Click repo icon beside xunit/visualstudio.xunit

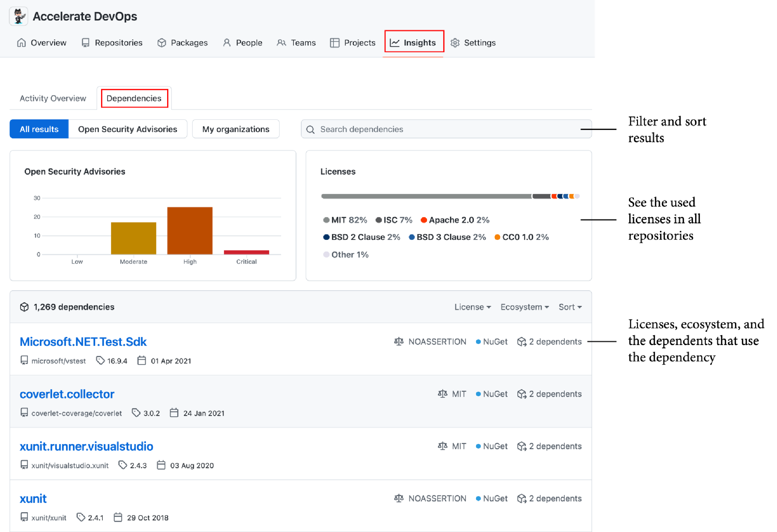pos(24,465)
